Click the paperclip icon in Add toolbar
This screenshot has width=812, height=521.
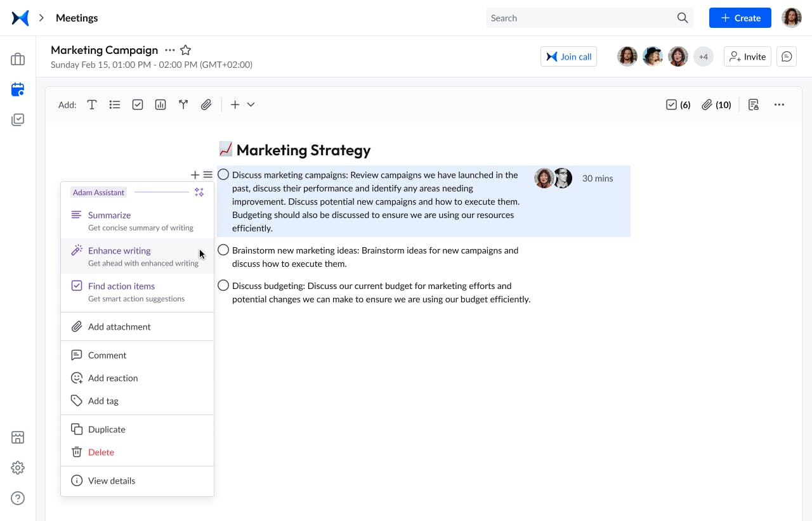[x=206, y=105]
